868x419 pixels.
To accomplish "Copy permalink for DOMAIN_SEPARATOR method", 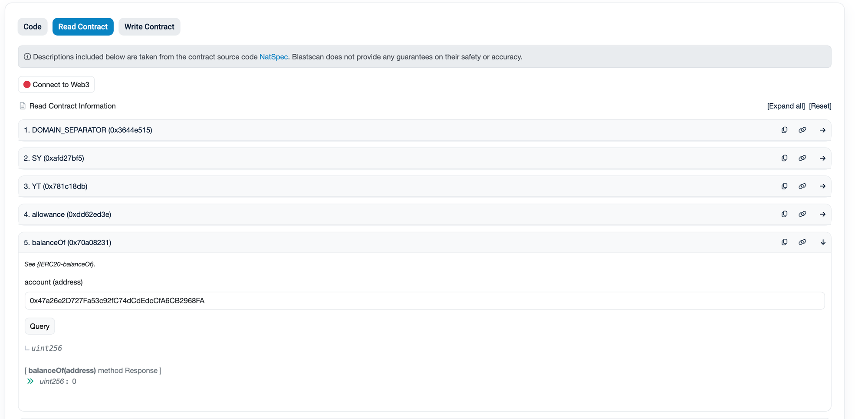I will point(802,130).
